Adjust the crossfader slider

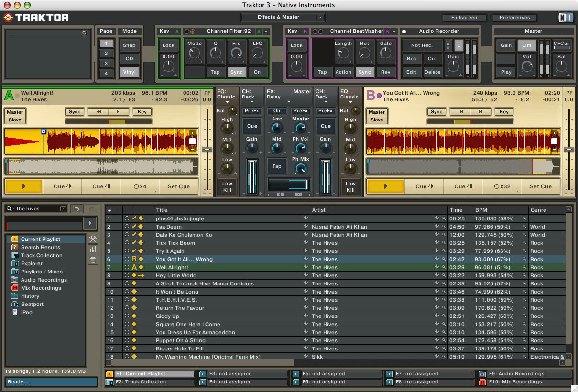click(289, 185)
